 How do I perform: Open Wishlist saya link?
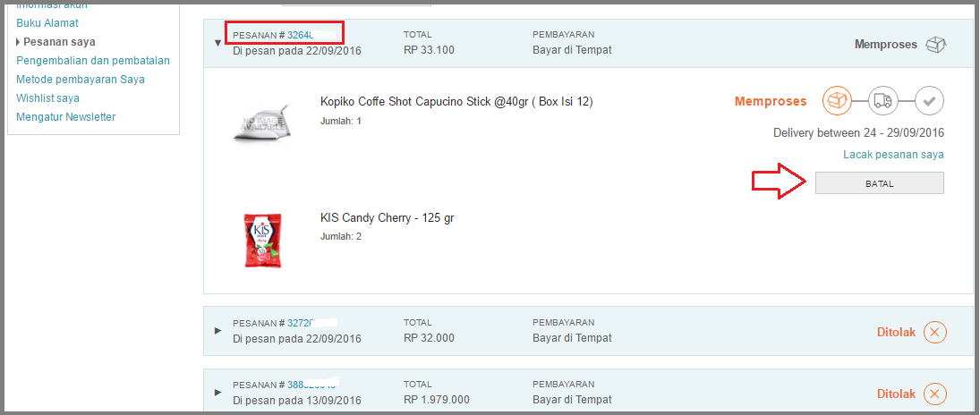(47, 98)
